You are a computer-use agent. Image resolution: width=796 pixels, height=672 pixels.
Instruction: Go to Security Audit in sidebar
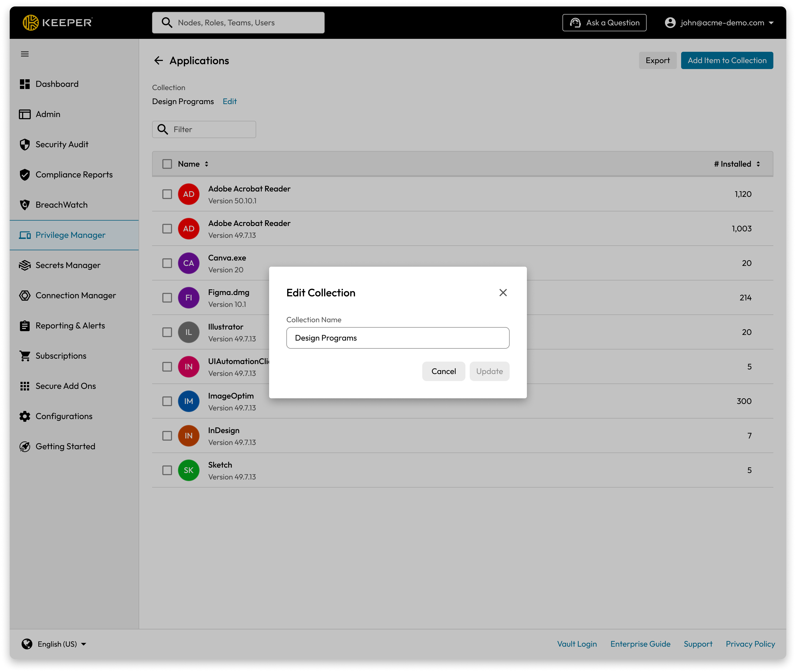coord(62,144)
